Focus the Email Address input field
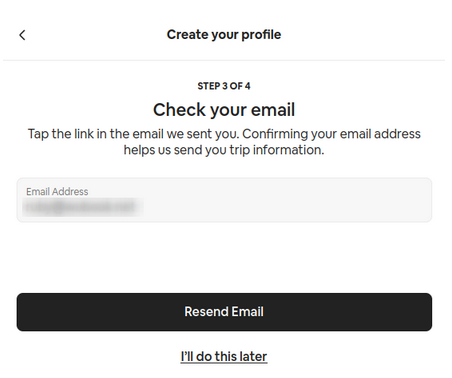The height and width of the screenshot is (378, 452). 224,200
